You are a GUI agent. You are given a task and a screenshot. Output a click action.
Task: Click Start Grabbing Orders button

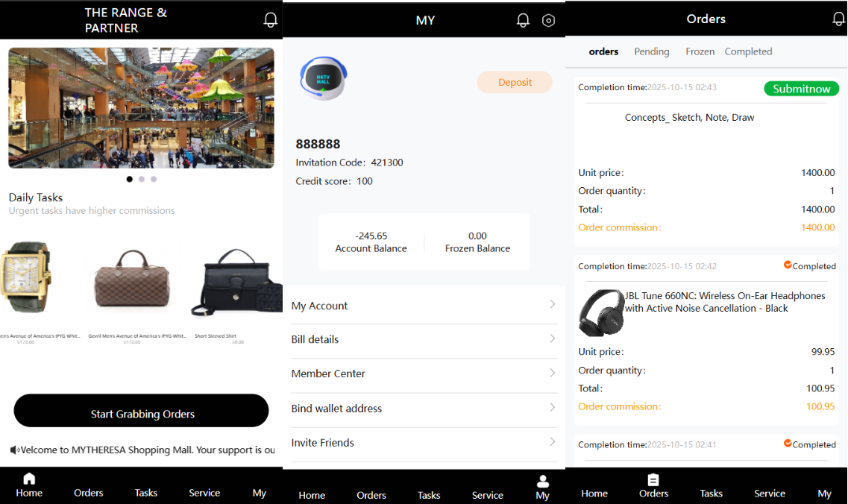141,411
